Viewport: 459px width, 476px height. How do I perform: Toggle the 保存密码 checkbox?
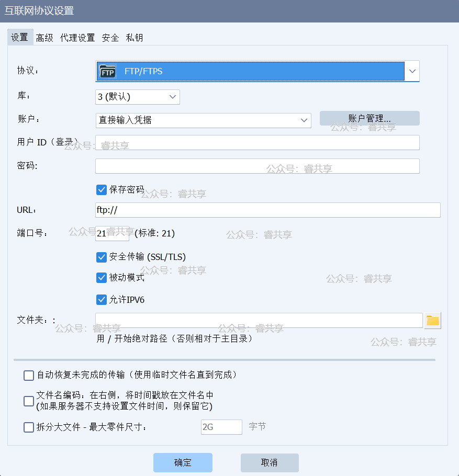[102, 189]
